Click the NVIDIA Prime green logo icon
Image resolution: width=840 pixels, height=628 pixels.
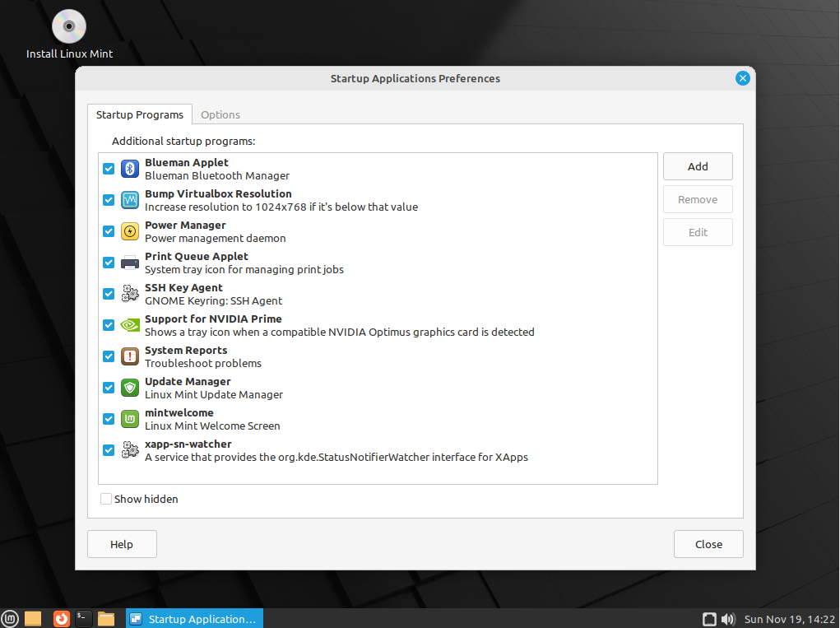[130, 325]
